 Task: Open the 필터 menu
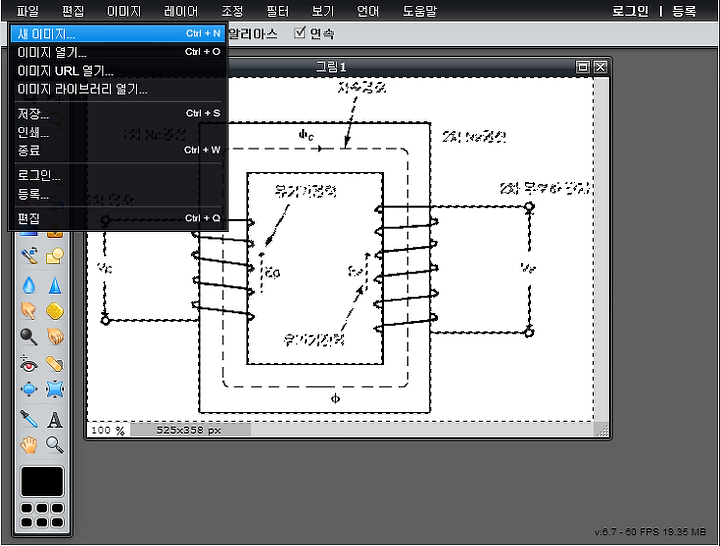pos(277,11)
